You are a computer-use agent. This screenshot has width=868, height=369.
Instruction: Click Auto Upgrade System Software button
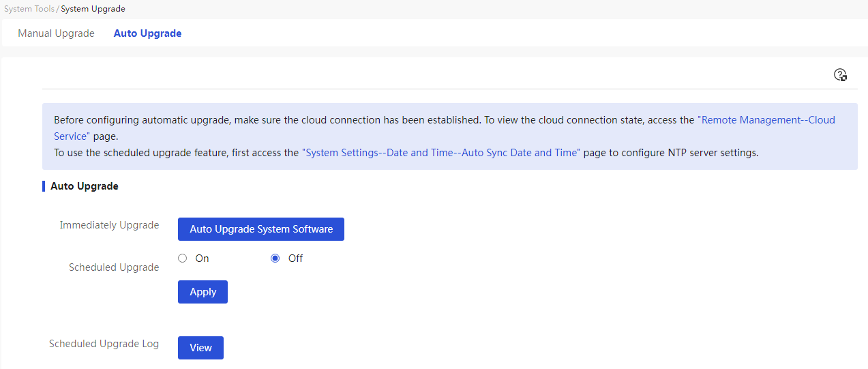[261, 229]
